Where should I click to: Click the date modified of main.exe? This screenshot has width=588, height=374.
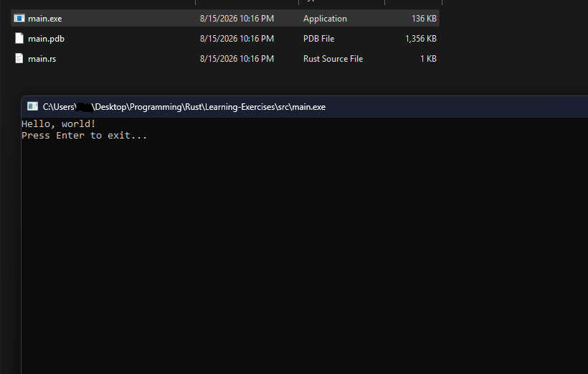click(x=237, y=19)
